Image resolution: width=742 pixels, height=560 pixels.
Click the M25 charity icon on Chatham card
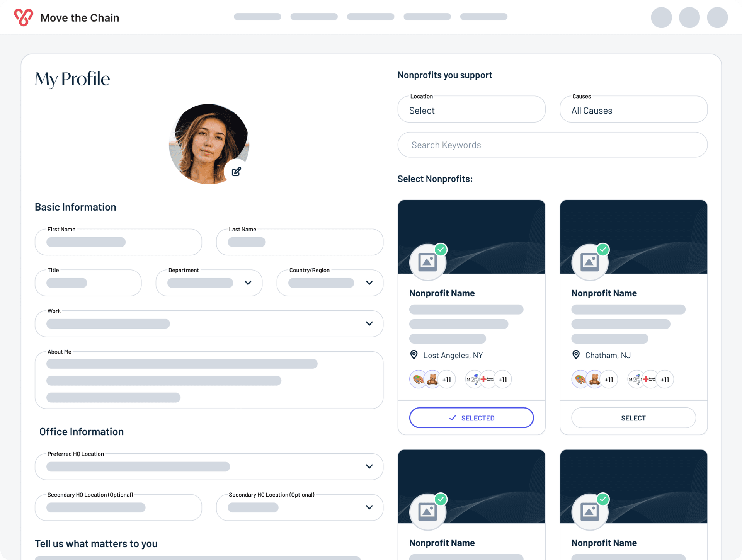[635, 380]
